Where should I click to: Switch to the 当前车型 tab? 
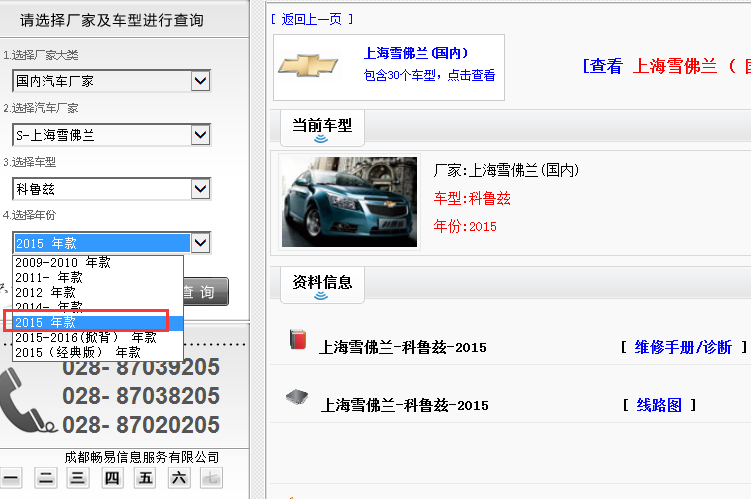322,128
